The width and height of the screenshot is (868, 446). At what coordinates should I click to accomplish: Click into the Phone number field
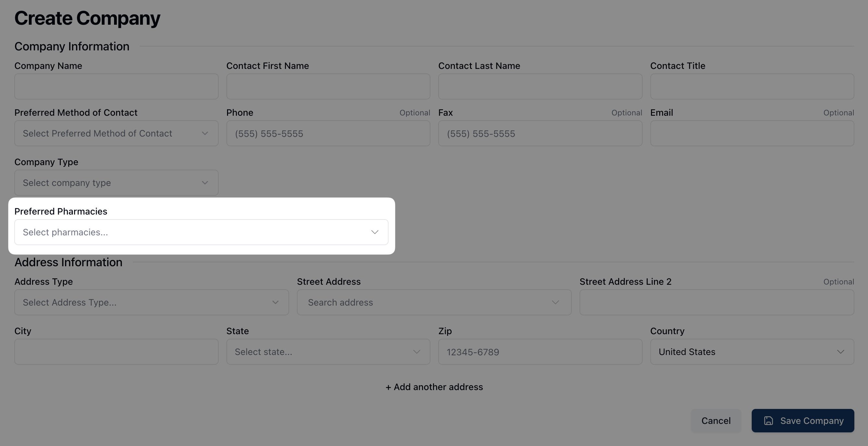(x=328, y=134)
